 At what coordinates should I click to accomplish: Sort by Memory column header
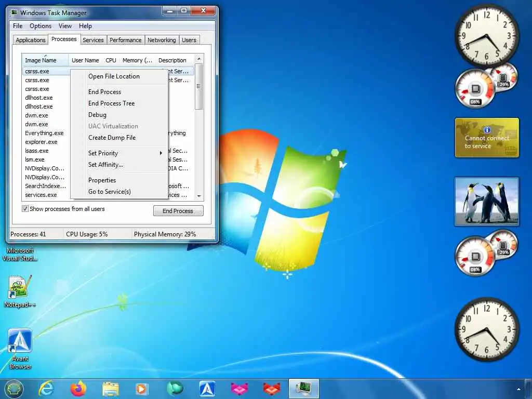pos(137,60)
